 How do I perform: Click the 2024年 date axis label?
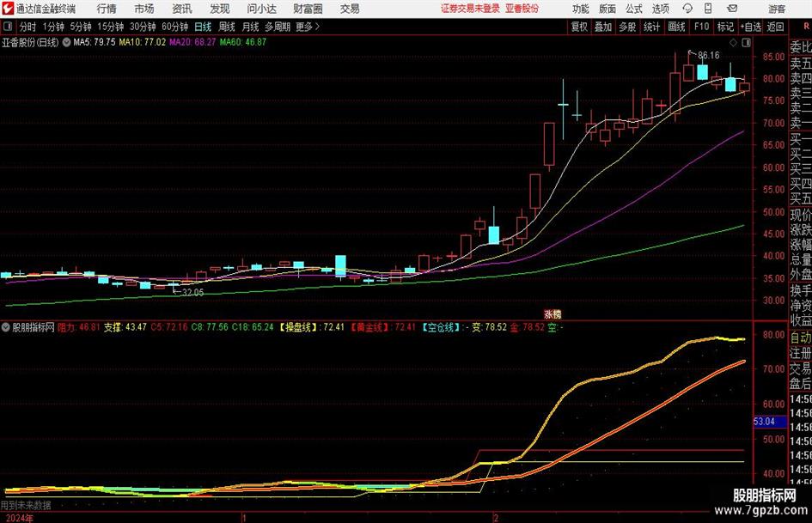[19, 518]
